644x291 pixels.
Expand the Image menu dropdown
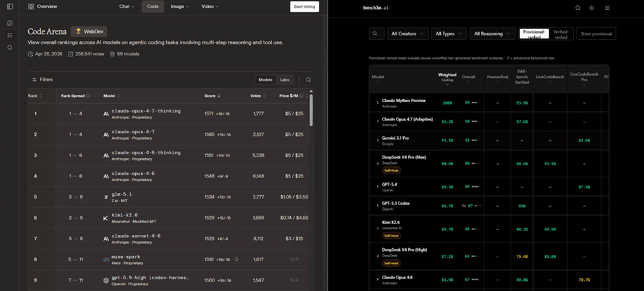tap(180, 6)
